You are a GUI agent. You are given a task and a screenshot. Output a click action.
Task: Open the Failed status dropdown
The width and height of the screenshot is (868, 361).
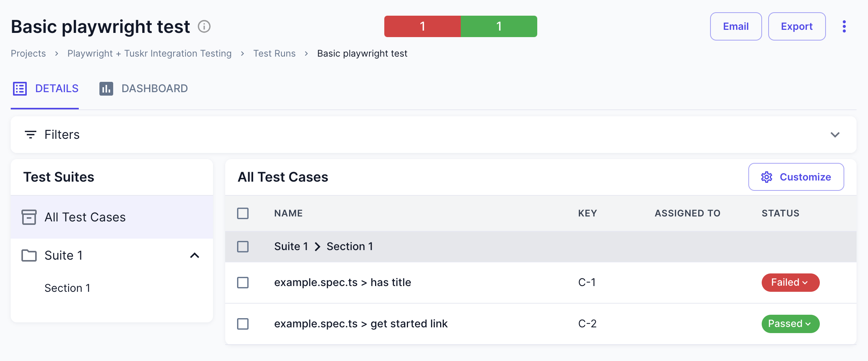[x=790, y=283]
